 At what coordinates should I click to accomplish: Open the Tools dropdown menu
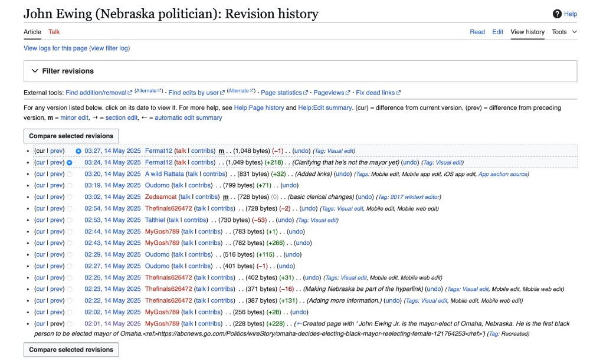coord(565,32)
